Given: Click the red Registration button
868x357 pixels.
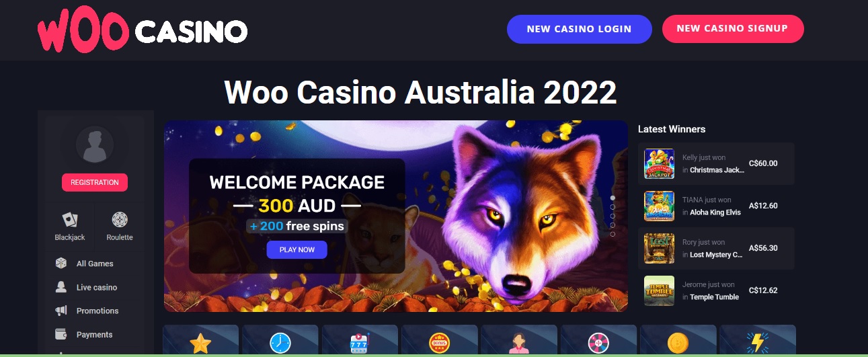Looking at the screenshot, I should coord(95,182).
